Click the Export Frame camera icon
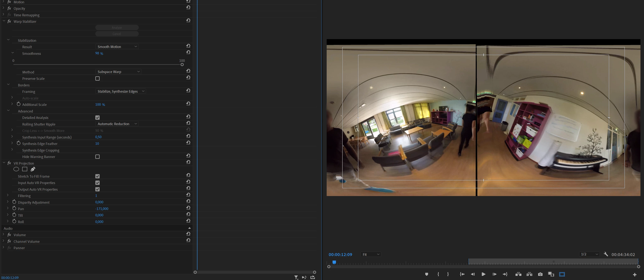644x280 pixels. [x=540, y=274]
